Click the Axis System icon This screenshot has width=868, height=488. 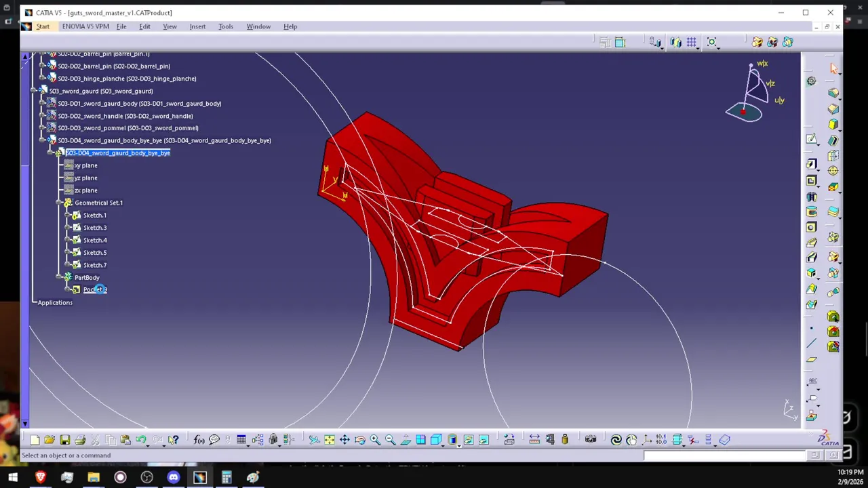[x=647, y=440]
